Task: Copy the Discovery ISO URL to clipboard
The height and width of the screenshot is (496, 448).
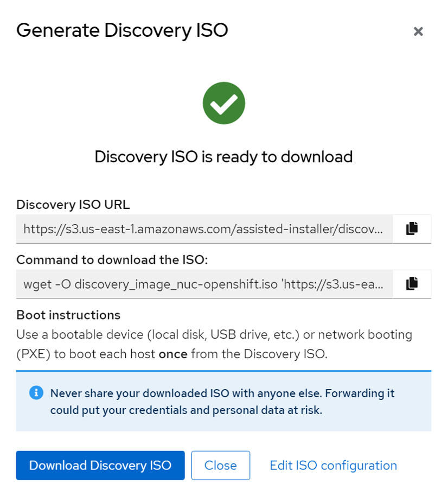Action: [x=412, y=228]
